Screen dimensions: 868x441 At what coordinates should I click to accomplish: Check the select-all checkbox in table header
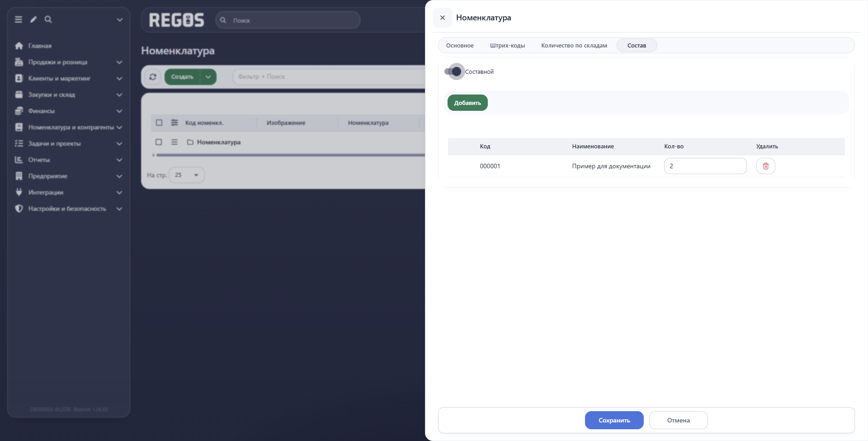(x=159, y=123)
